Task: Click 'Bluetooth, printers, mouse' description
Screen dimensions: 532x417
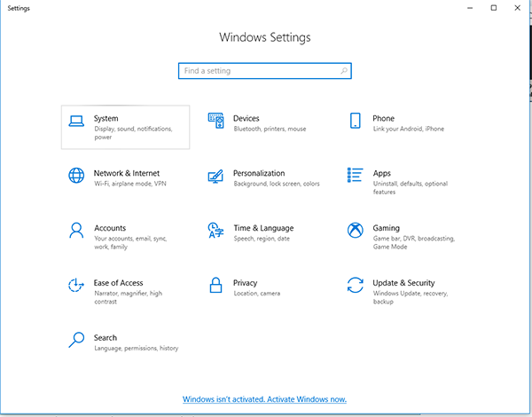Action: point(270,129)
